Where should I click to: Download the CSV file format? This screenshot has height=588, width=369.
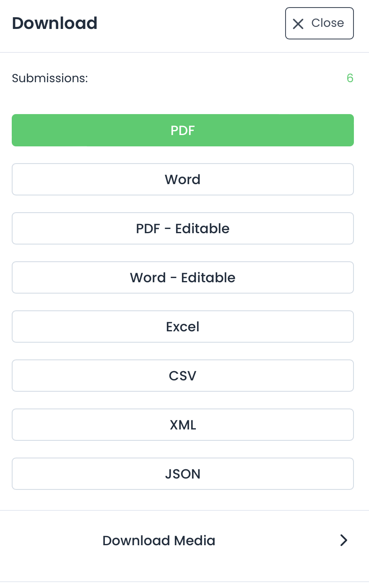coord(183,376)
